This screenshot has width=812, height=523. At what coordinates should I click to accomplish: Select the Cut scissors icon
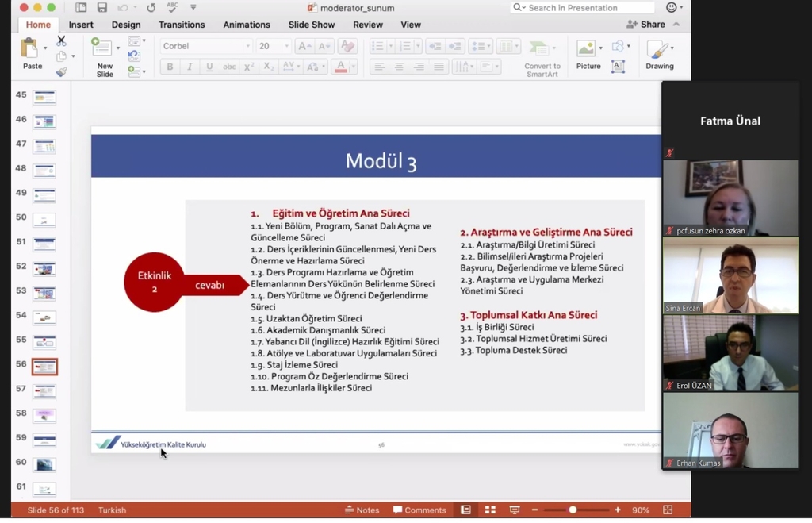coord(61,40)
